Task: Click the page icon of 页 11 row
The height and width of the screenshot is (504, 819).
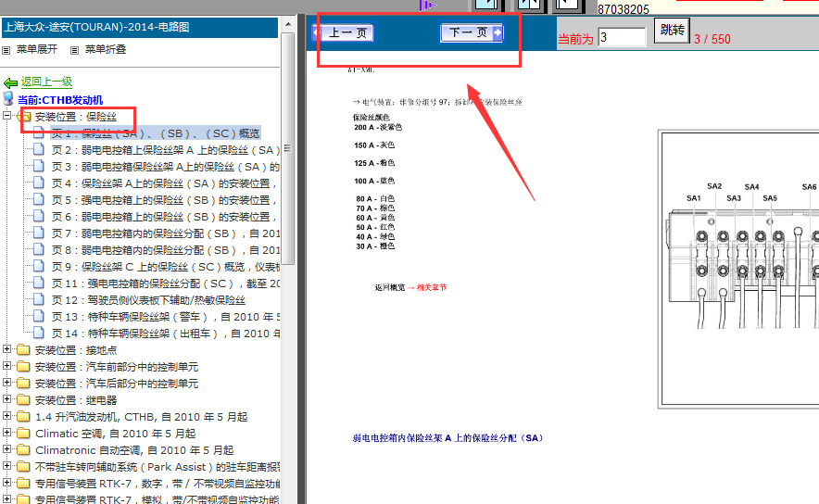Action: [x=39, y=283]
